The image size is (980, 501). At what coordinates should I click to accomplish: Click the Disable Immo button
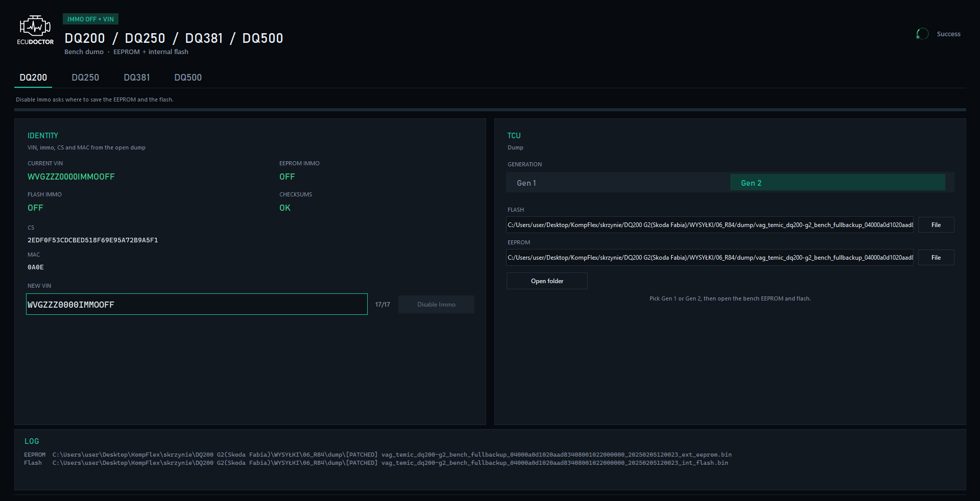pos(436,305)
